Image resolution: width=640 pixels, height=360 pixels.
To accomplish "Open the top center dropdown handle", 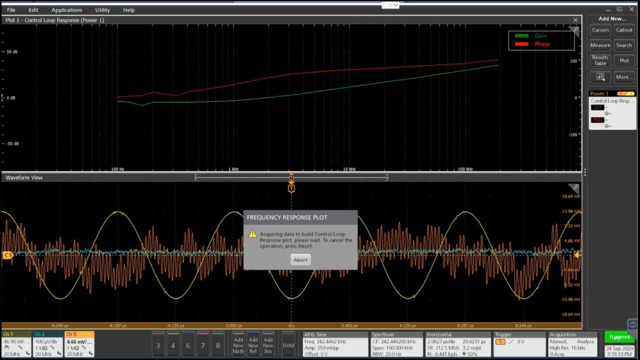I will point(390,5).
